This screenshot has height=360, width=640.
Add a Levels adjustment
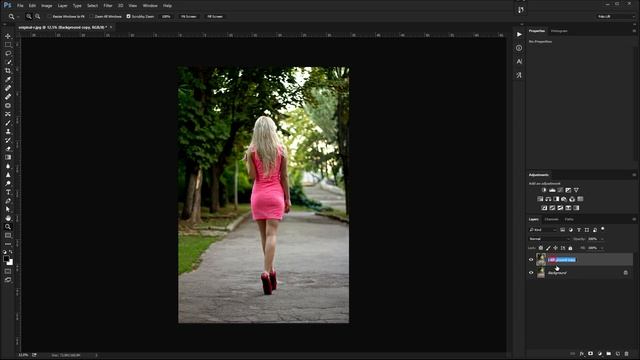pos(552,190)
